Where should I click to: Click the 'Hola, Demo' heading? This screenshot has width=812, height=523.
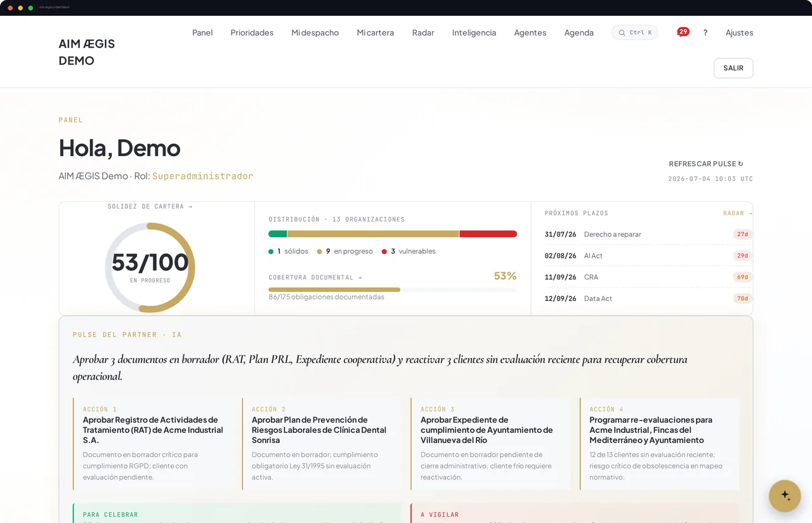[x=120, y=148]
